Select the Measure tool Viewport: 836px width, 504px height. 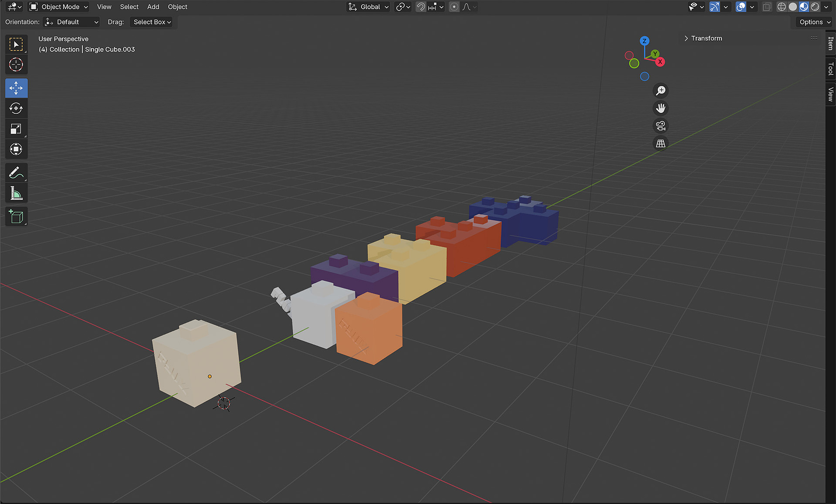click(16, 193)
